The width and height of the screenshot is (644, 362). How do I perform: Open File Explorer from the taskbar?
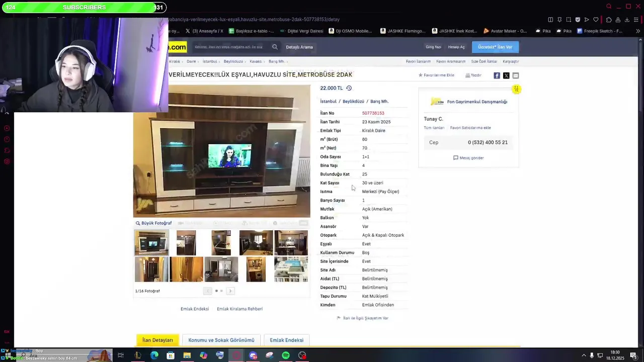click(187, 355)
